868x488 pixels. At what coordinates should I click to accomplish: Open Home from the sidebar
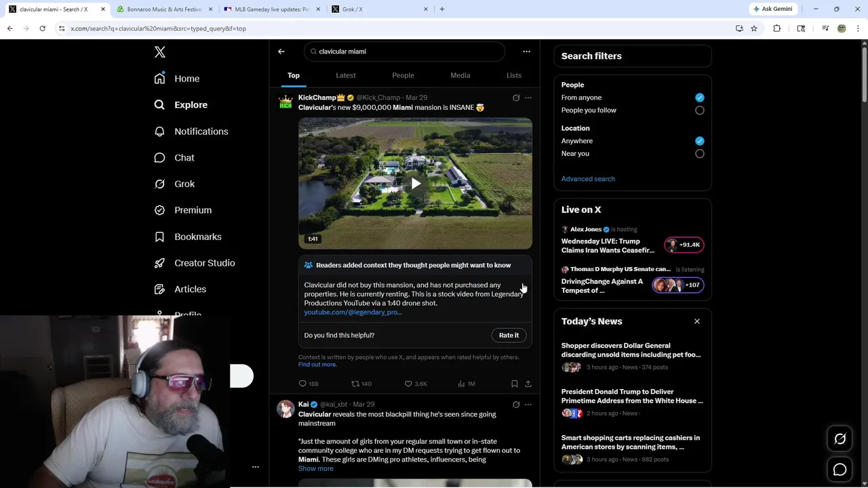(177, 79)
